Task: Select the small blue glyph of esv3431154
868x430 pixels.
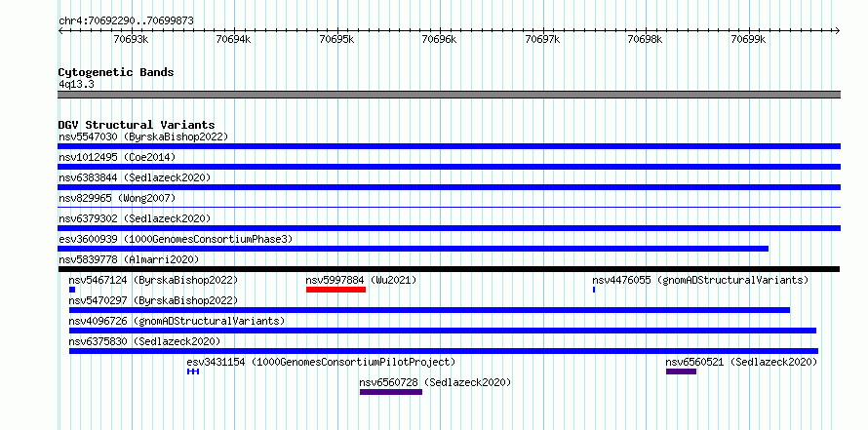Action: coord(193,371)
